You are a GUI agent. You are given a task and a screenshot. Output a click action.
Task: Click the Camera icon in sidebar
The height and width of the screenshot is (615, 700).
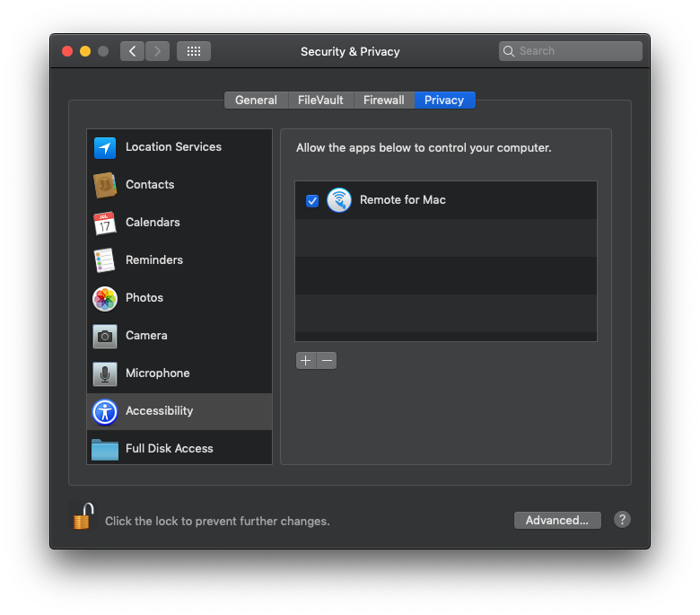[105, 336]
